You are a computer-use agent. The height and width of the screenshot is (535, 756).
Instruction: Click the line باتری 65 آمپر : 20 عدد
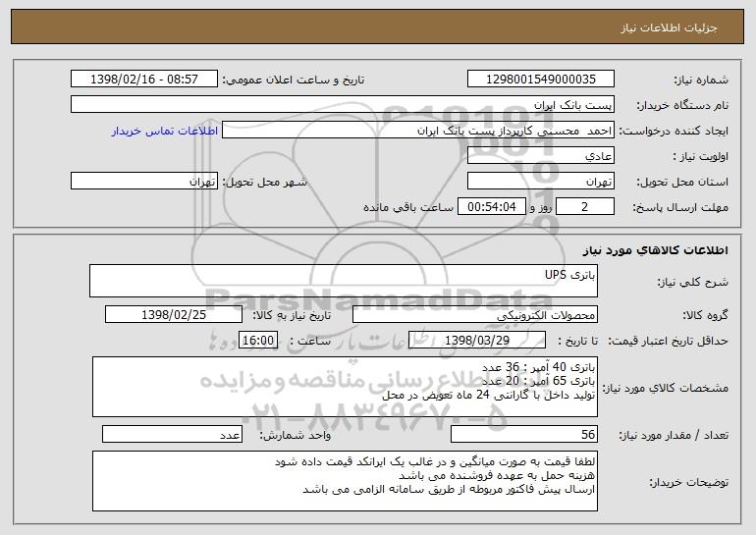tap(539, 381)
